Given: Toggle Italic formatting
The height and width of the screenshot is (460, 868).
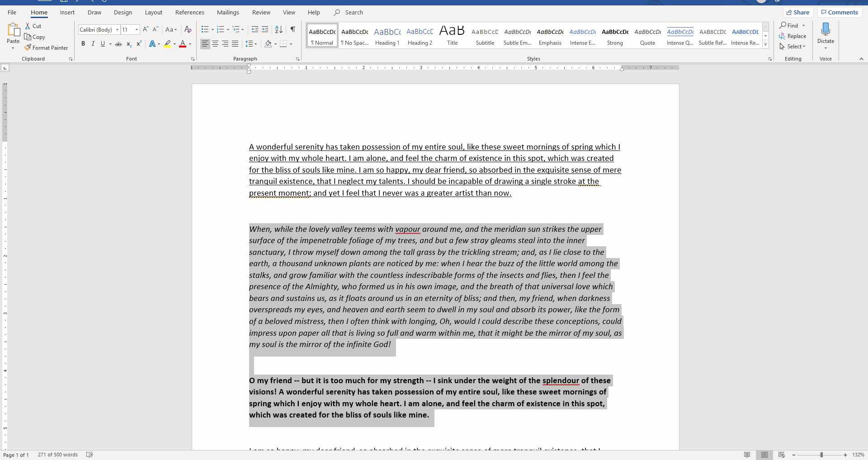Looking at the screenshot, I should 93,44.
